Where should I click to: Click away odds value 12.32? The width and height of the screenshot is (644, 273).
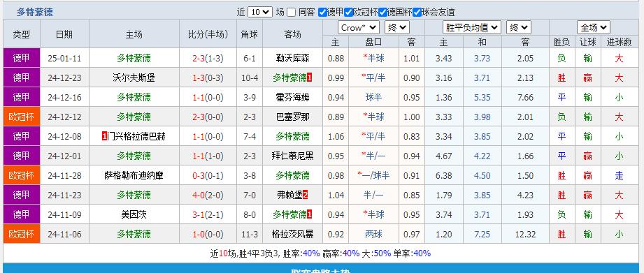click(x=526, y=234)
